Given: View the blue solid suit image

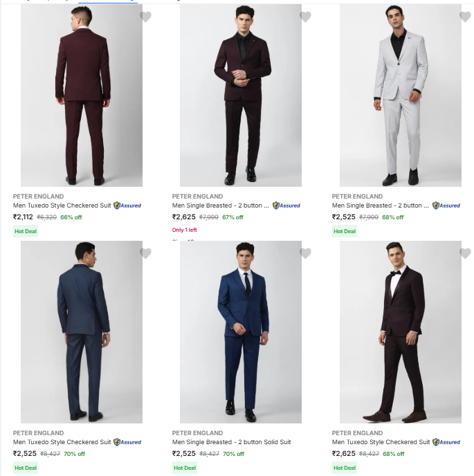Looking at the screenshot, I should [241, 332].
